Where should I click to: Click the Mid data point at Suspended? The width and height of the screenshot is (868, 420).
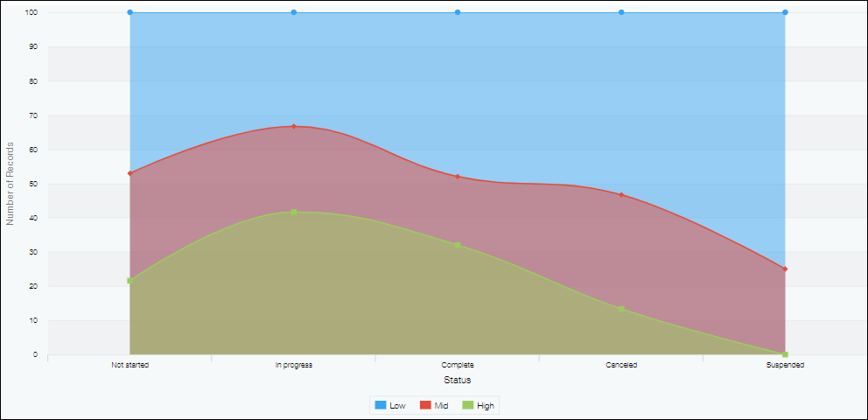pos(785,269)
